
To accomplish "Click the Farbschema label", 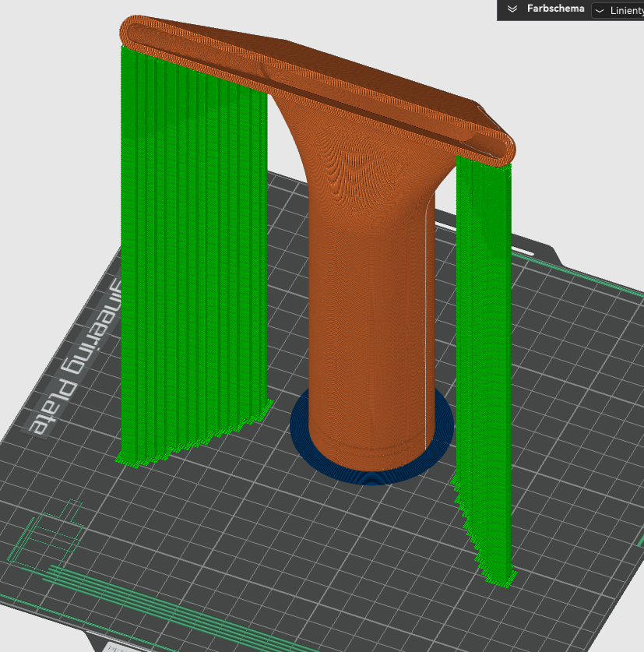I will point(555,9).
